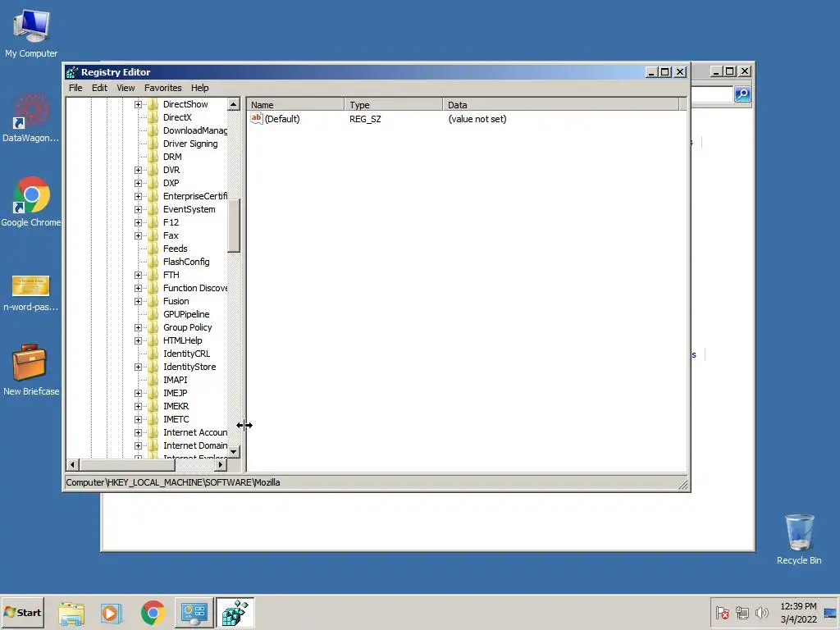This screenshot has width=840, height=630.
Task: Select the Driver Signing folder icon
Action: 153,144
